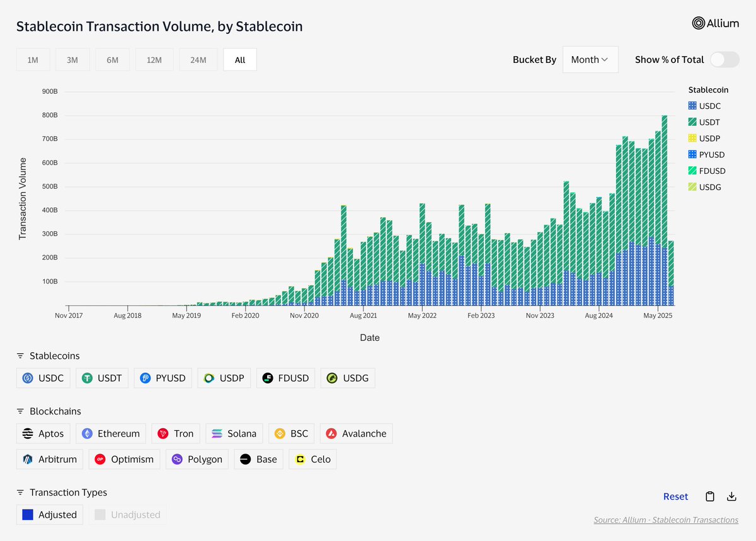Click the Stablecoins filter icon
Image resolution: width=756 pixels, height=541 pixels.
coord(20,356)
